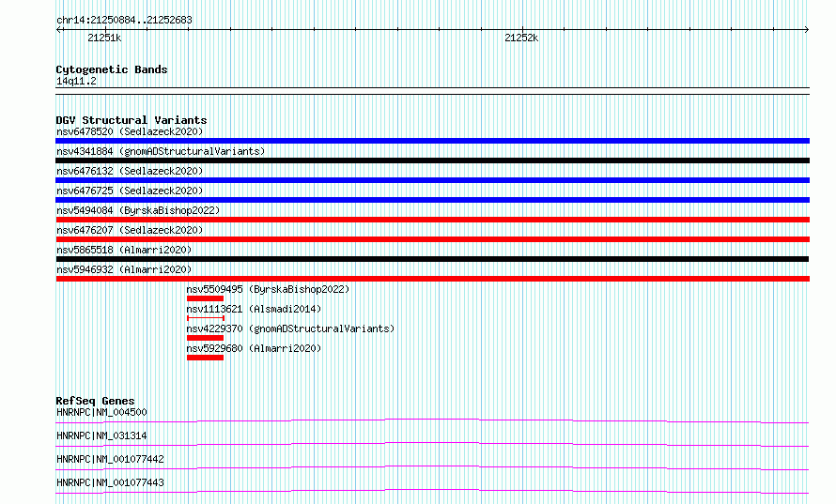836x504 pixels.
Task: Open variant nsv5946932 (Almarri2020) label
Action: click(x=124, y=269)
